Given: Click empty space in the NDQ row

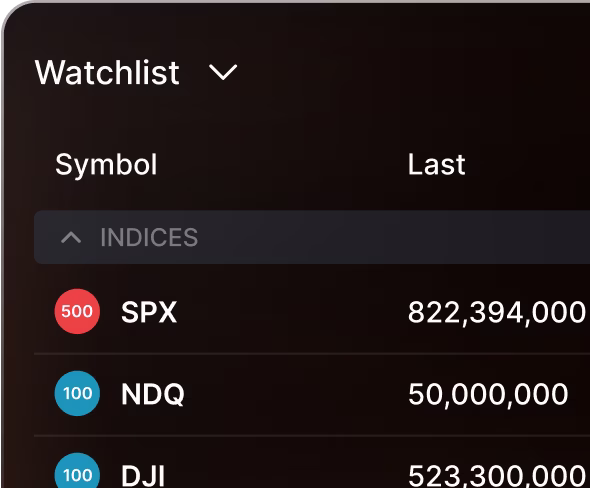Looking at the screenshot, I should 293,394.
